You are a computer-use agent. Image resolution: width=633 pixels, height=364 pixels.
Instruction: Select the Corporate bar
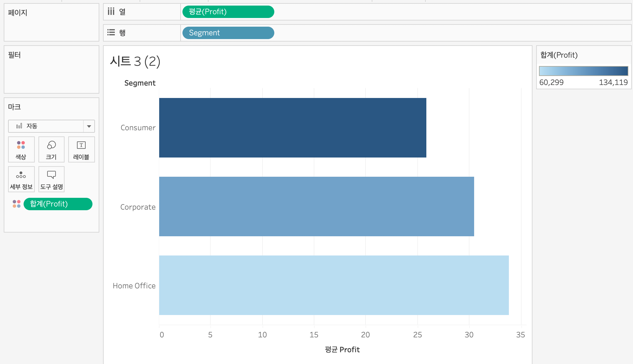point(316,206)
